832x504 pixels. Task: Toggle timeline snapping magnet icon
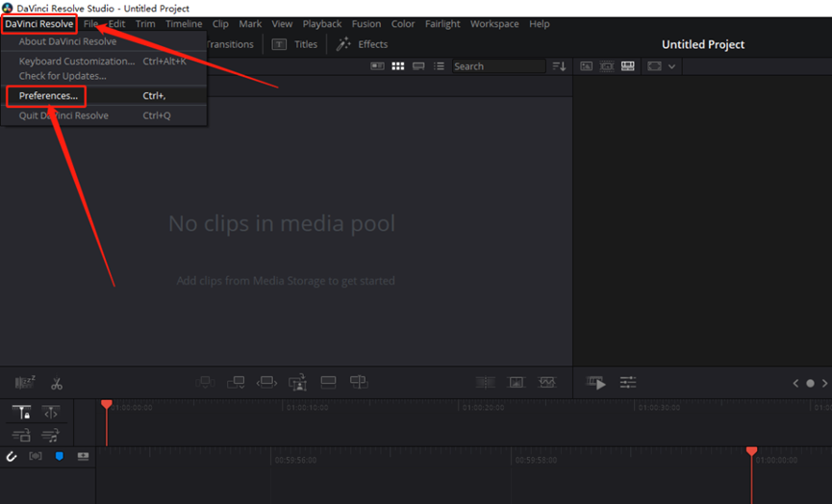(13, 456)
